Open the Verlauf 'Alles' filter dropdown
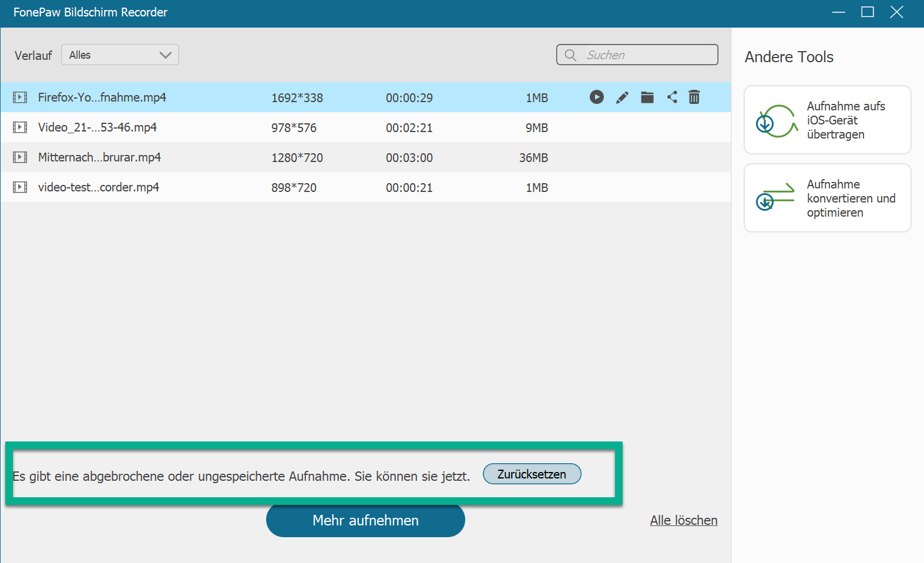 click(x=120, y=55)
